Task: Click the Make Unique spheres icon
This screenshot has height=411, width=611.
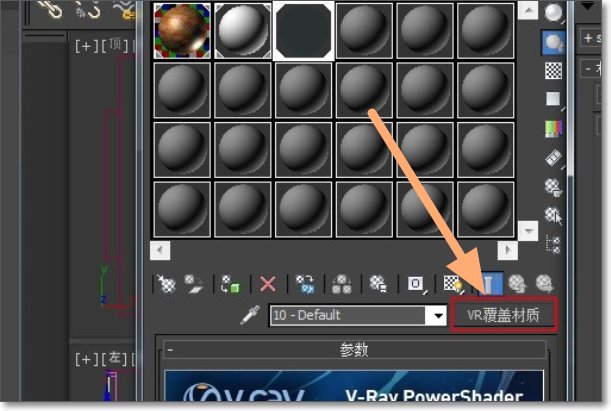Action: point(342,284)
